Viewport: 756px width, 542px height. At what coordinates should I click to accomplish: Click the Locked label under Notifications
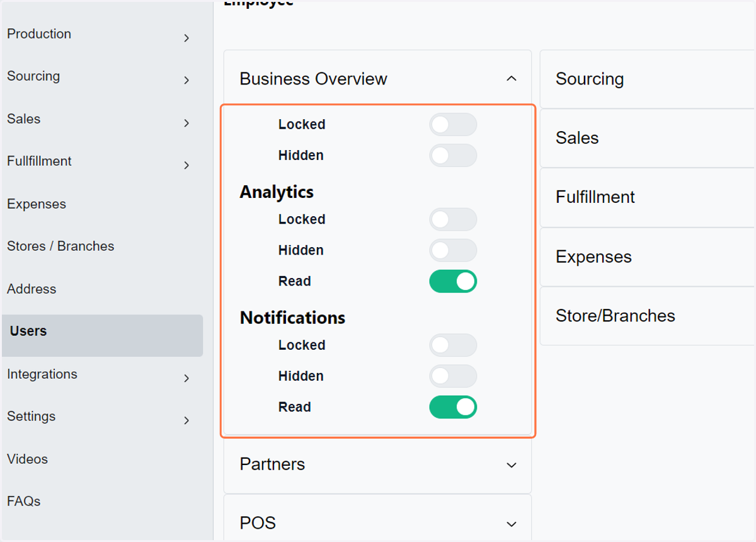click(x=302, y=345)
